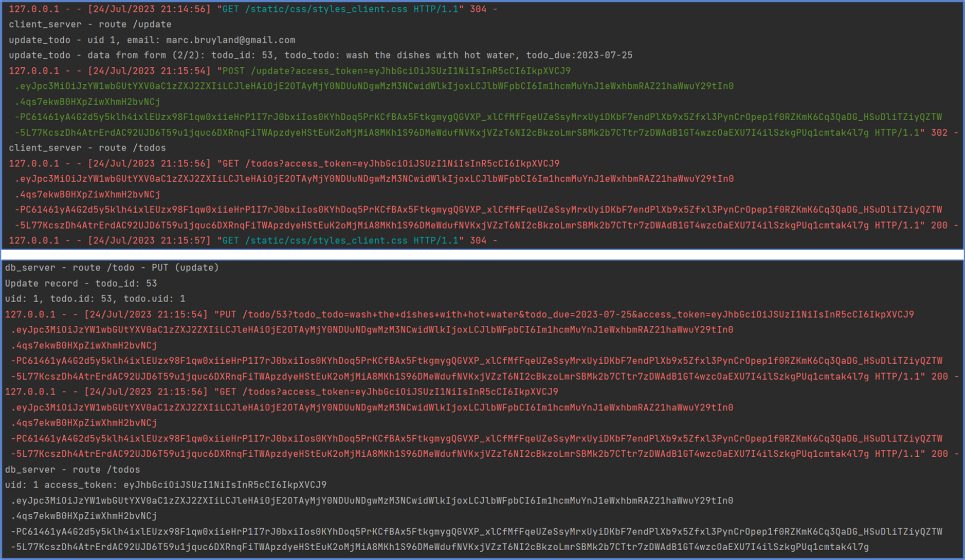
Task: Click the GET styles_client.css line at 21:14:56
Action: [253, 9]
